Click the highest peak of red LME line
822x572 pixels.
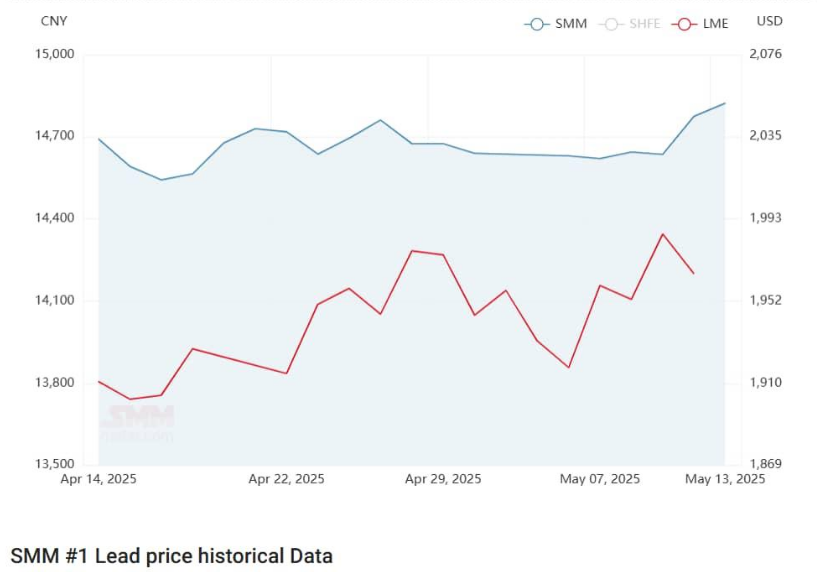[x=662, y=234]
